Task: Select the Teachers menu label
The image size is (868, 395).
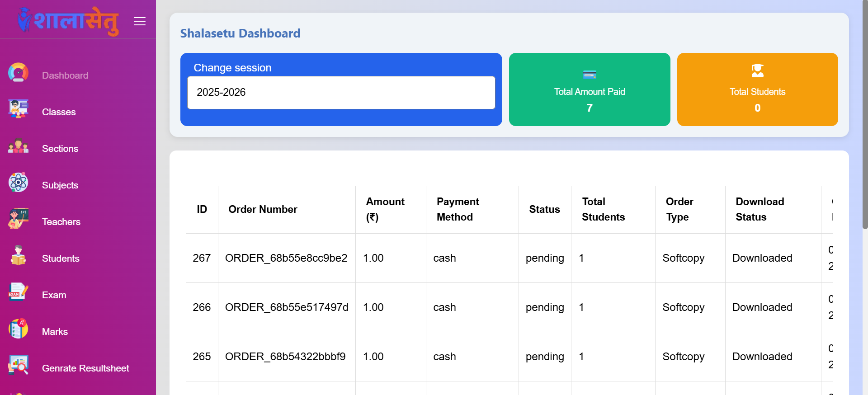Action: (x=61, y=222)
